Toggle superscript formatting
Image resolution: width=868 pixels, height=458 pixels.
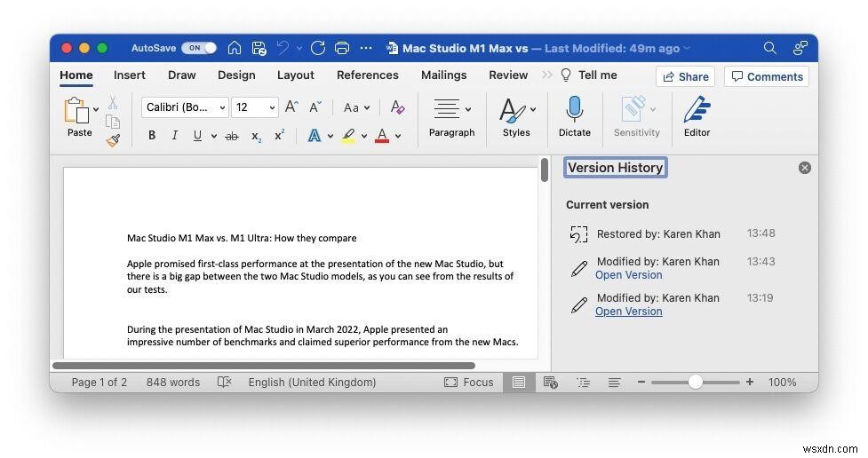[x=279, y=136]
